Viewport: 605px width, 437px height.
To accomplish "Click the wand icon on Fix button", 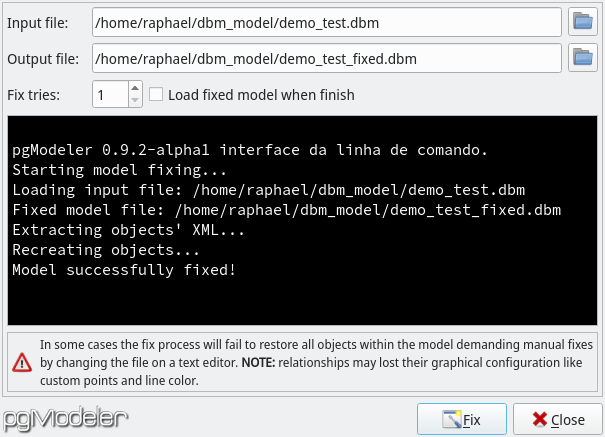I will coord(452,419).
